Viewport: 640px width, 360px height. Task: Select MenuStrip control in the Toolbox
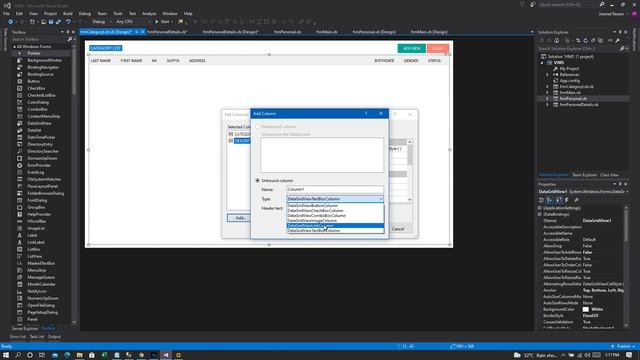coord(37,270)
